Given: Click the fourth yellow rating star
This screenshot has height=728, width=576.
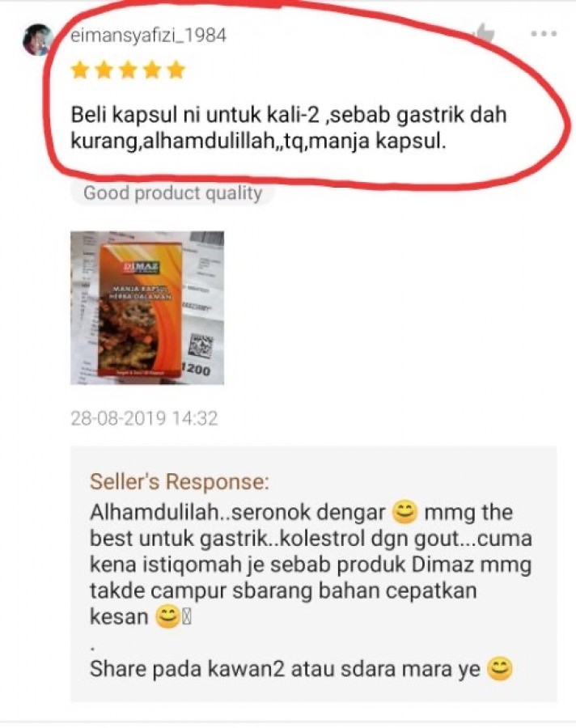Looking at the screenshot, I should [x=152, y=70].
